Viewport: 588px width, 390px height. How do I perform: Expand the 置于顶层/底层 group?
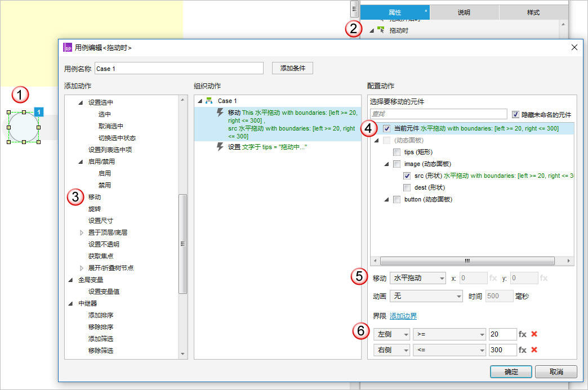click(x=81, y=232)
